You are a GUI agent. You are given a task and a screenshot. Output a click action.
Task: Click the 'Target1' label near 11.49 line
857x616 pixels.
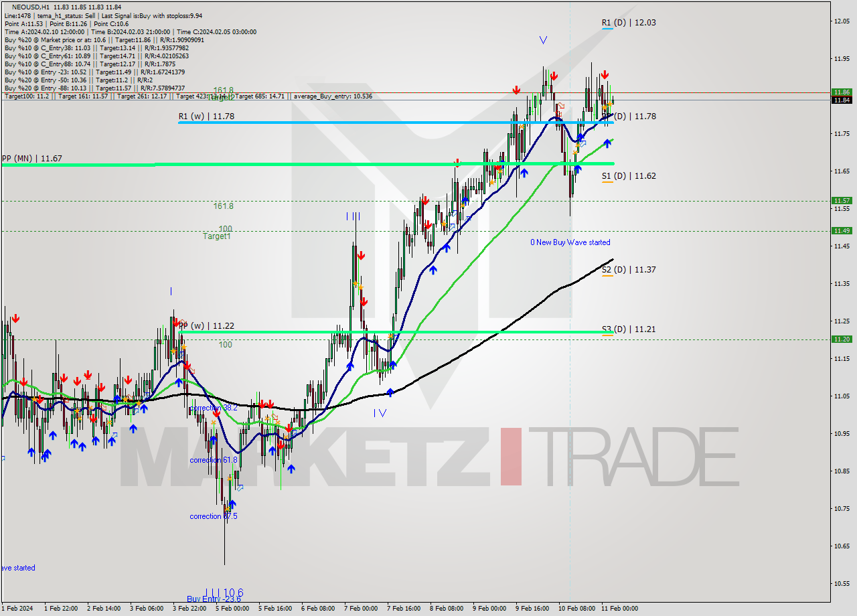coord(216,236)
